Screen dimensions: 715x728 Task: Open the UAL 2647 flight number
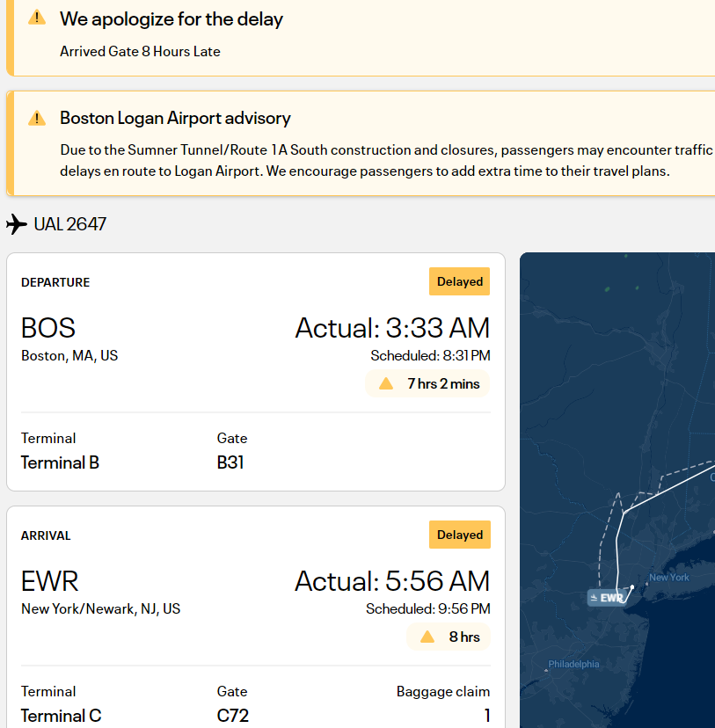click(x=70, y=224)
